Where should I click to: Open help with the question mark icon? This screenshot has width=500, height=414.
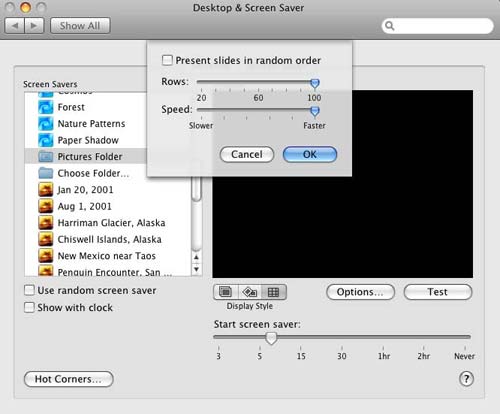coord(466,379)
